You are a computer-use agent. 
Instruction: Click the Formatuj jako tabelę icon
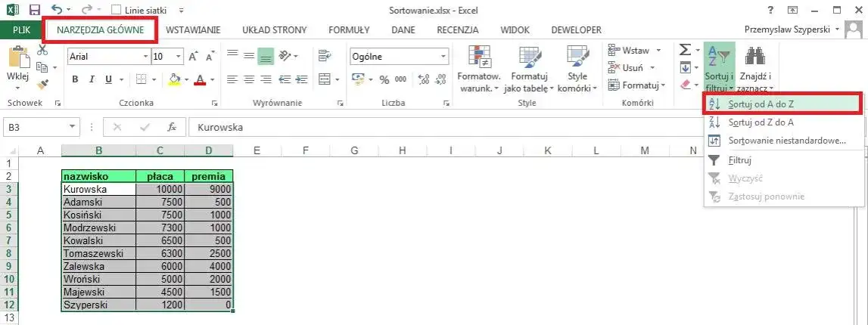[x=529, y=60]
